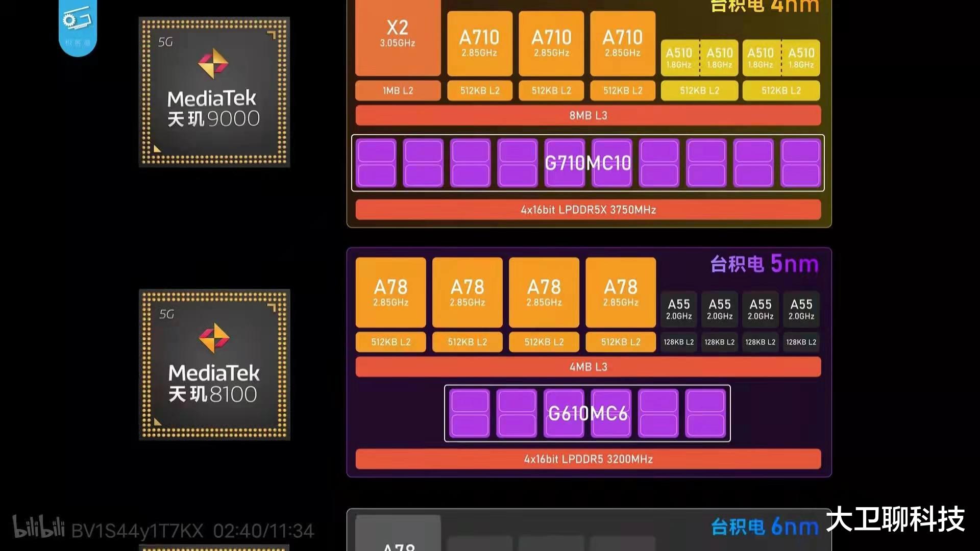Select the X2 3.05GHz core block
Image resolution: width=980 pixels, height=551 pixels.
pyautogui.click(x=398, y=37)
